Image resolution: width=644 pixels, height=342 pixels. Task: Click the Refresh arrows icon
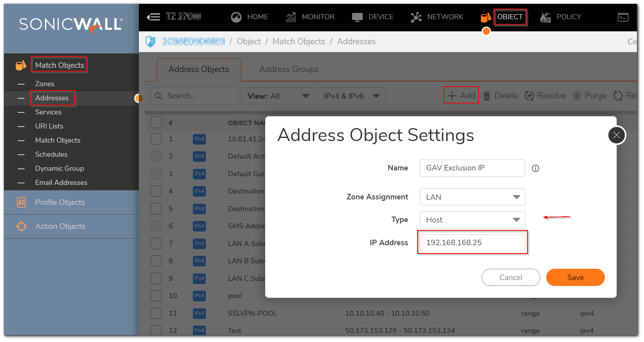click(618, 96)
